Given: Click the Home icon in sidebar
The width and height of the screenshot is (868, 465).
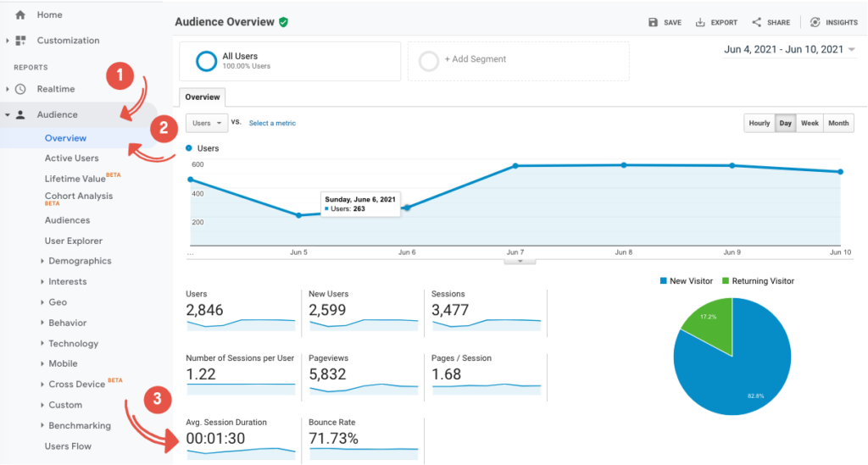Looking at the screenshot, I should point(20,15).
